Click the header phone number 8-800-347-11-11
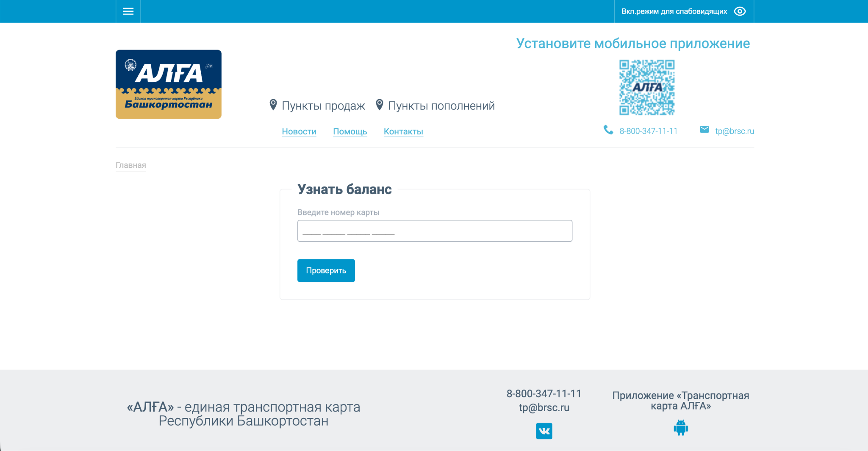The height and width of the screenshot is (451, 868). [x=649, y=131]
